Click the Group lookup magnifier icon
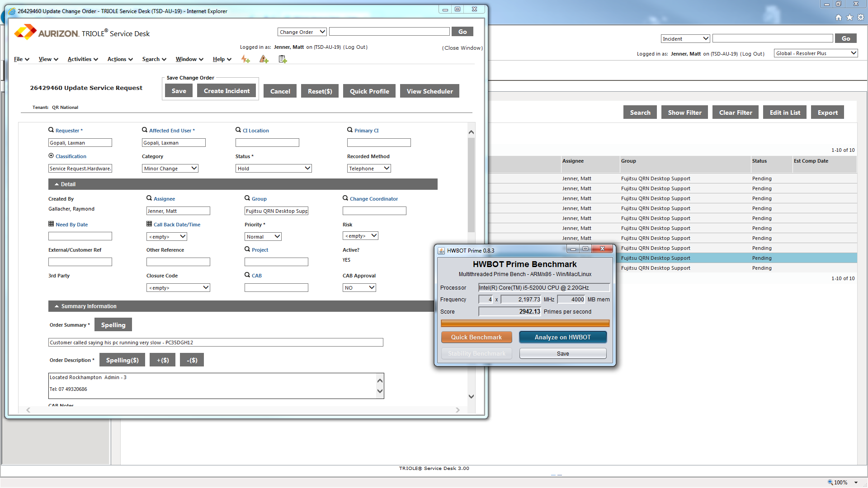Viewport: 868px width, 488px height. point(247,198)
